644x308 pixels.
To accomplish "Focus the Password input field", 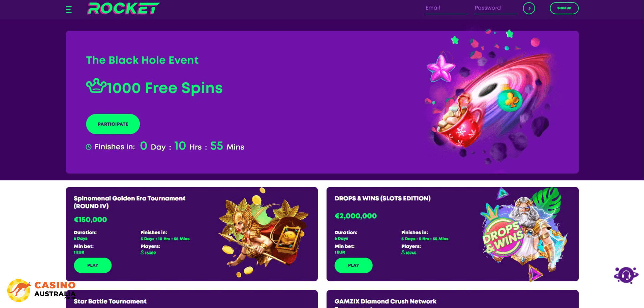I will 496,8.
